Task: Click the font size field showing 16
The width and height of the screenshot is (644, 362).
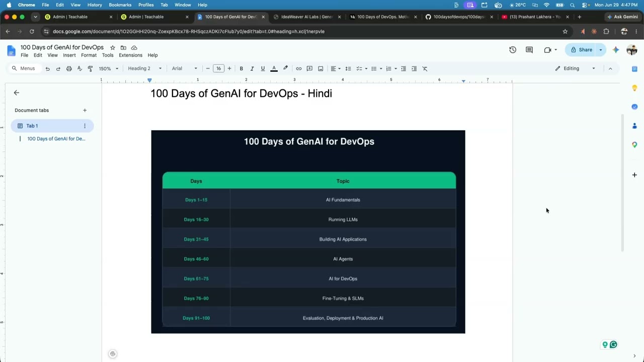Action: [218, 68]
